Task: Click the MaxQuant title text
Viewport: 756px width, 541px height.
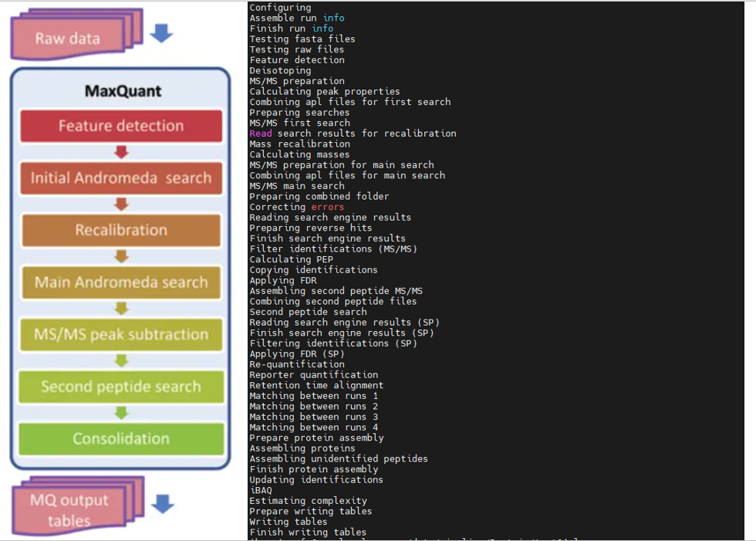Action: pyautogui.click(x=123, y=90)
